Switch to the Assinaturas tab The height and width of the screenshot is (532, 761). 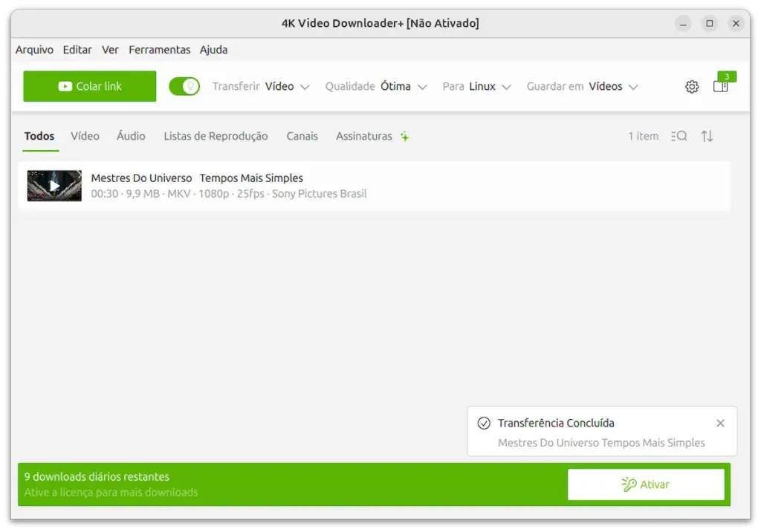(x=364, y=137)
